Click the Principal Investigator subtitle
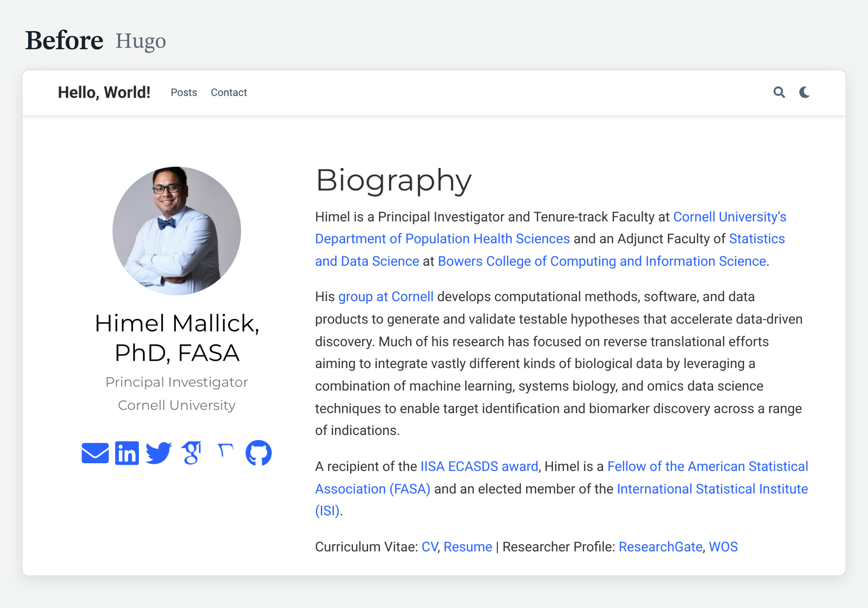Viewport: 868px width, 608px height. pyautogui.click(x=176, y=382)
